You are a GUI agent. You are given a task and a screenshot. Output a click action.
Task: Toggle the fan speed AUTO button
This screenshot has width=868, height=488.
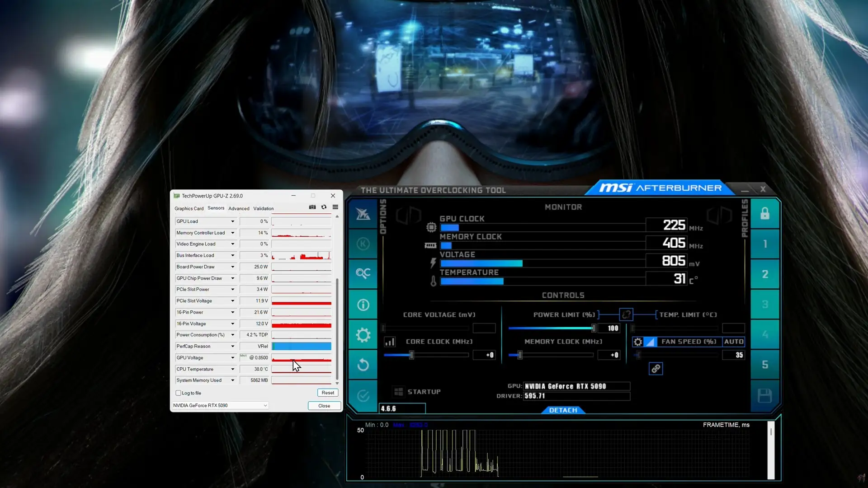pos(733,342)
